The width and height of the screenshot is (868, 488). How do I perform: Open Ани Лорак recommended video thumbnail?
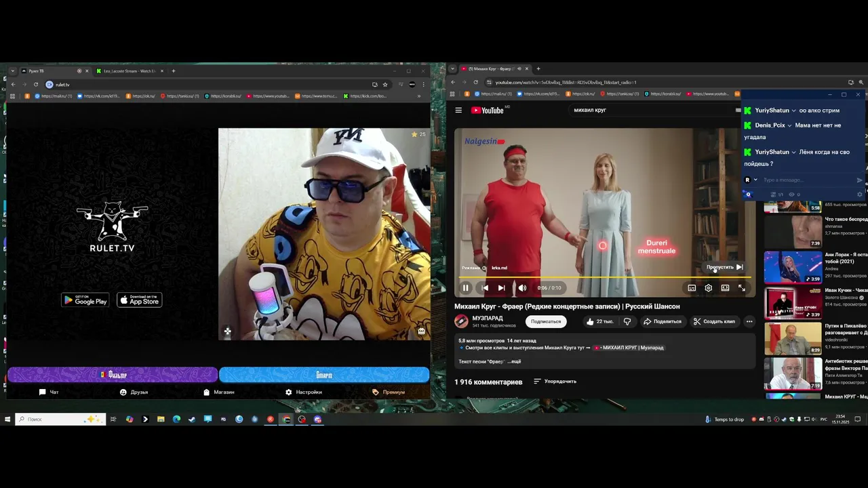[x=793, y=267]
